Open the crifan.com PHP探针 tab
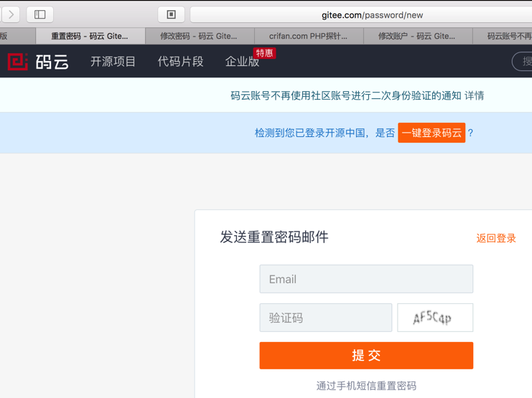Image resolution: width=532 pixels, height=398 pixels. (x=309, y=36)
